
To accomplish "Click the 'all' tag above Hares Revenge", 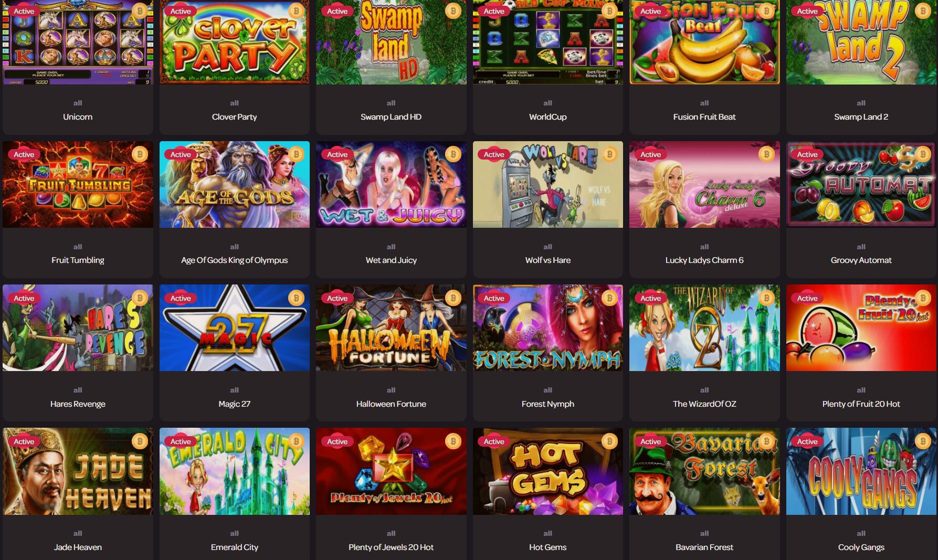I will click(78, 390).
